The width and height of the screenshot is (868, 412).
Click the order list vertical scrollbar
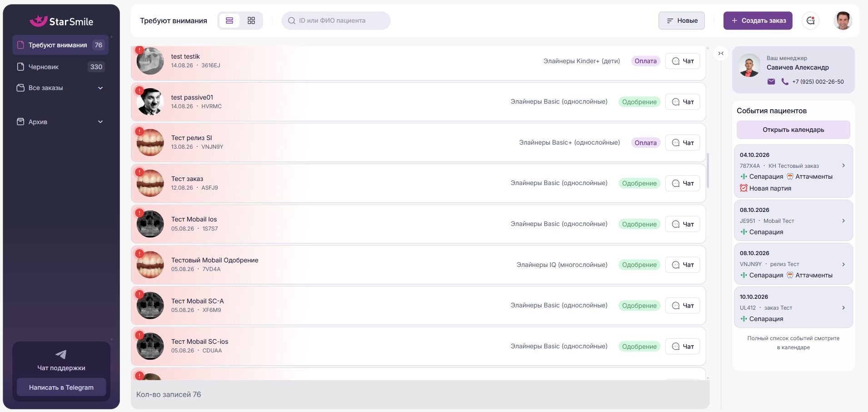708,171
